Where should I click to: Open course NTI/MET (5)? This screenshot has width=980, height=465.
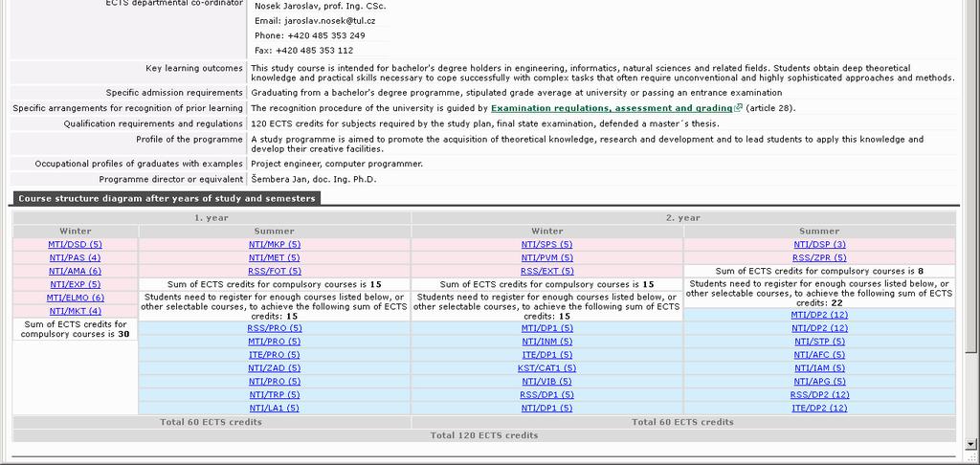(x=275, y=257)
